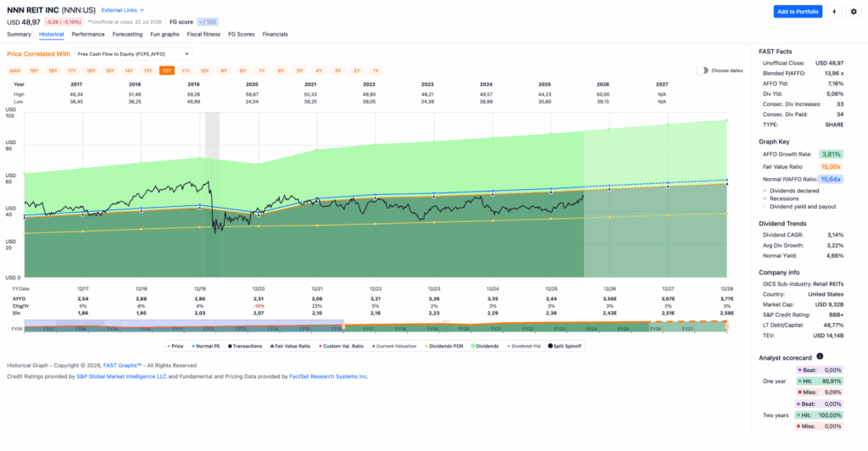
Task: Open the S&P Global Market Intelligence LLC link
Action: (x=121, y=376)
